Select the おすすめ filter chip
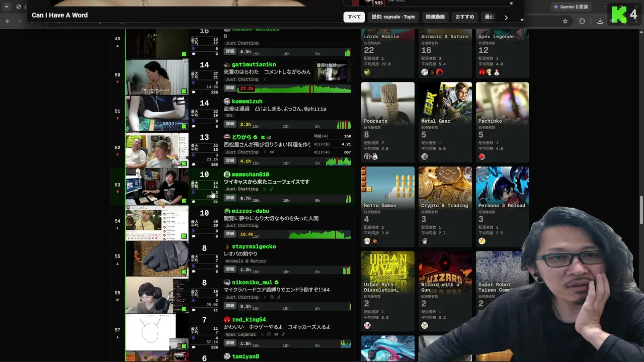This screenshot has height=362, width=644. (465, 17)
